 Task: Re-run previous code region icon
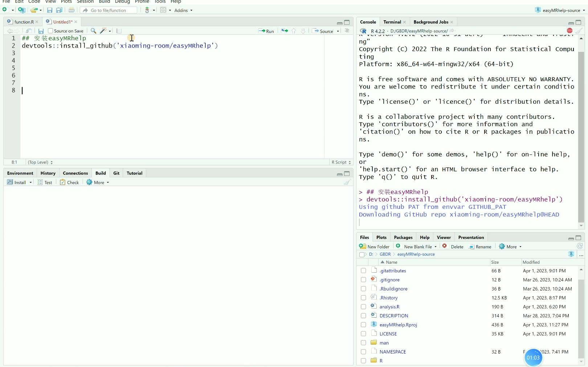[x=285, y=31]
